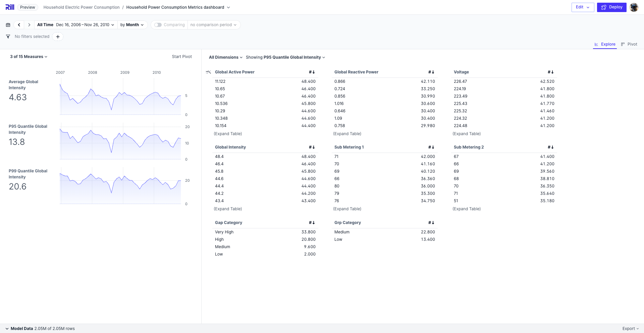Select the filter funnel icon
The height and width of the screenshot is (333, 644).
click(8, 37)
